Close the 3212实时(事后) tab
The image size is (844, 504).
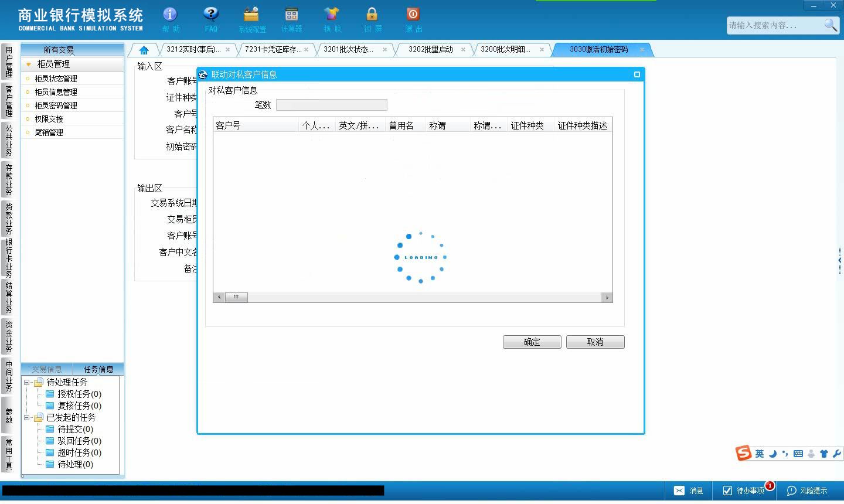pos(227,50)
